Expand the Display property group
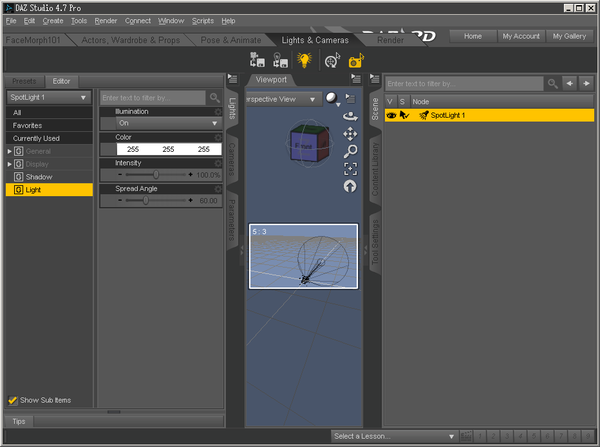Image resolution: width=600 pixels, height=447 pixels. [10, 165]
